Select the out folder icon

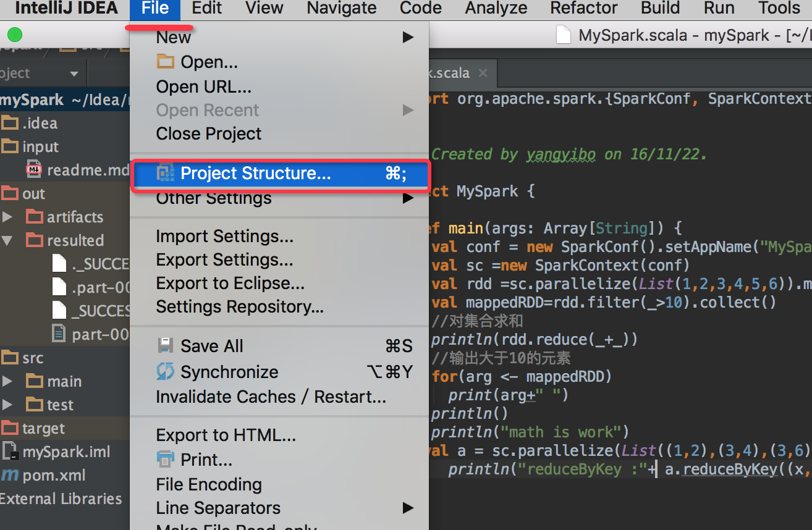pyautogui.click(x=9, y=193)
